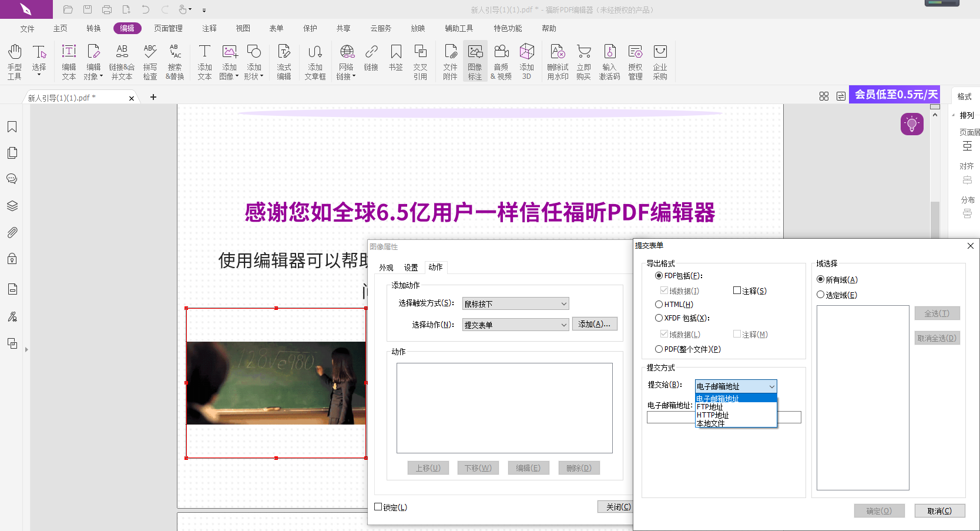Choose FTP地址 from the submit dropdown list
Screen dimensions: 980x531
point(710,407)
